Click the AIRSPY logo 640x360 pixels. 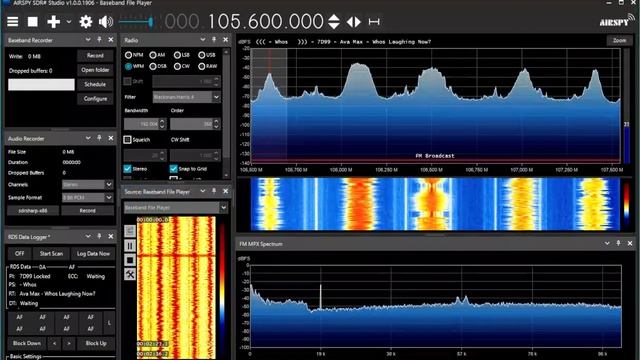click(x=617, y=20)
